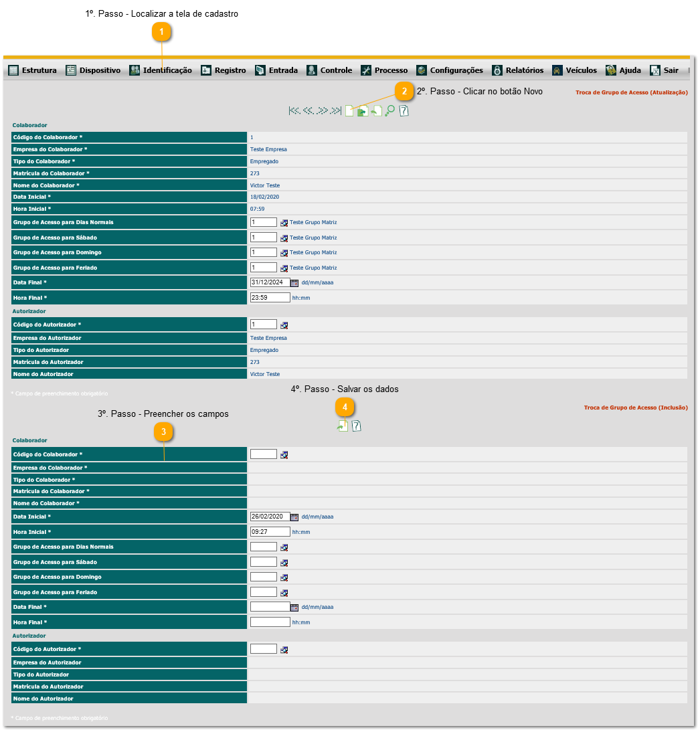This screenshot has width=700, height=732.
Task: Open calendar picker beside date 26/02/2020
Action: point(294,517)
